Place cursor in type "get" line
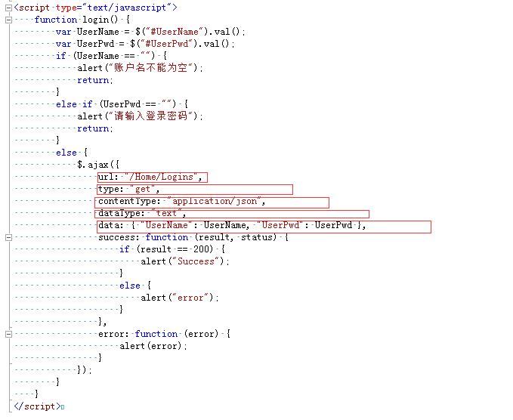 (195, 190)
